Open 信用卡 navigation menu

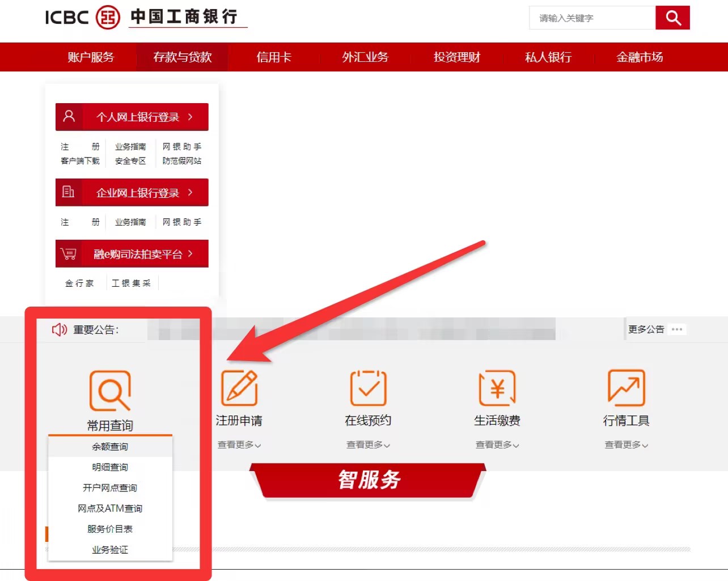point(274,57)
